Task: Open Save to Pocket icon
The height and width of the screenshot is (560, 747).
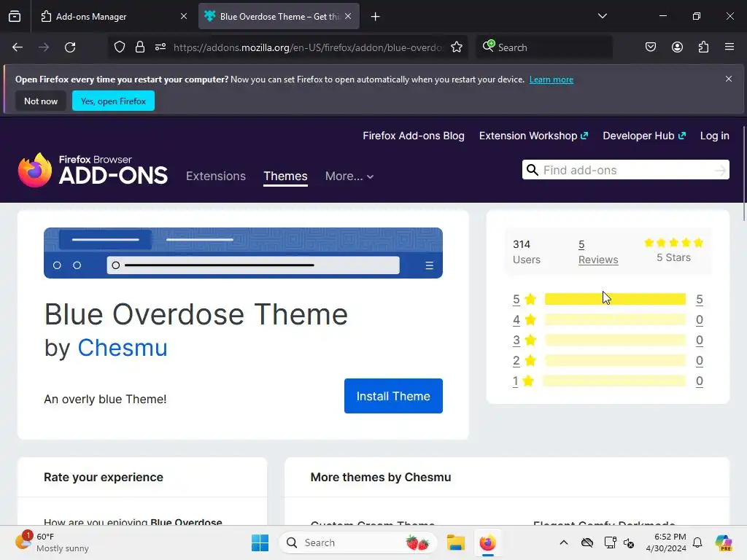Action: (651, 47)
